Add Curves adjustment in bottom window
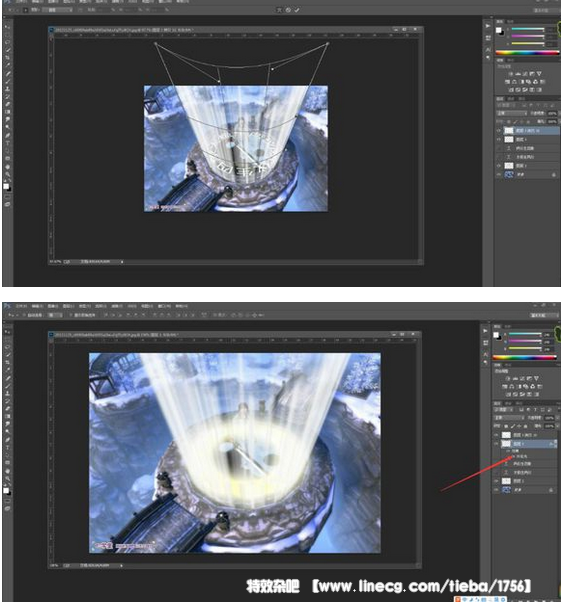The height and width of the screenshot is (603, 561). pos(521,378)
